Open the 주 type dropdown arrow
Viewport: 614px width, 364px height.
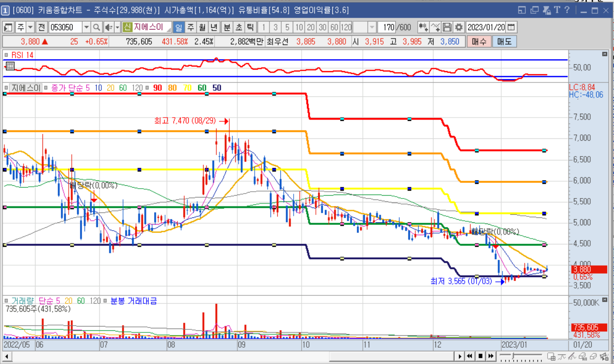(x=31, y=27)
